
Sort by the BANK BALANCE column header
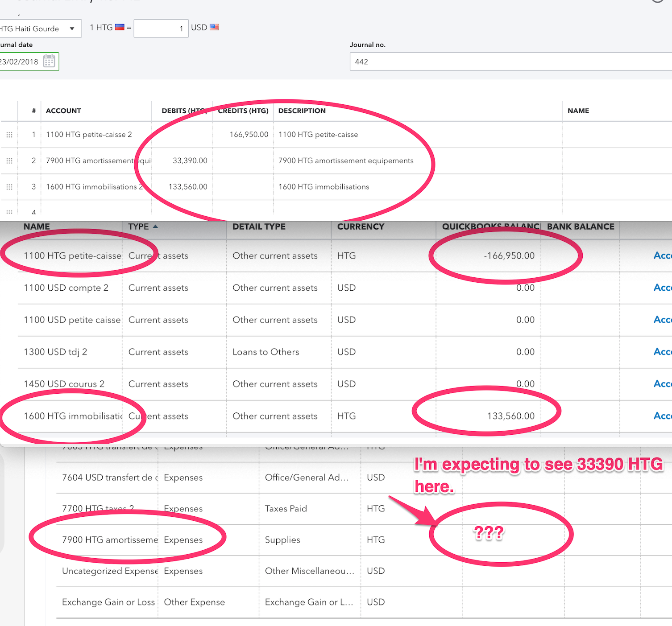coord(581,227)
